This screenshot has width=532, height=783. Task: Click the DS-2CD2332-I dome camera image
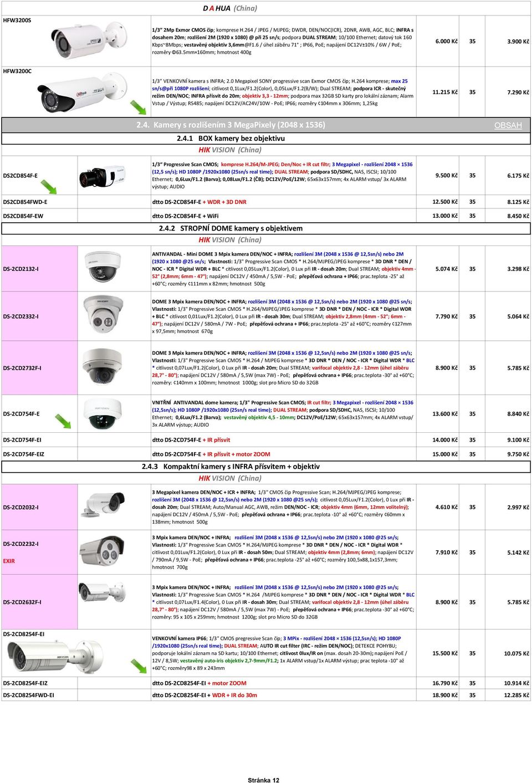tap(103, 314)
